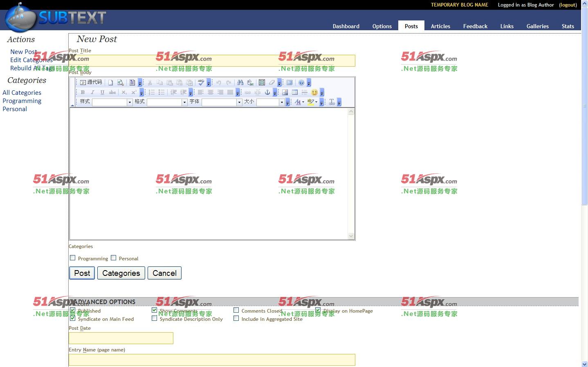Open the Dashboard tab
The height and width of the screenshot is (367, 588).
coord(346,26)
